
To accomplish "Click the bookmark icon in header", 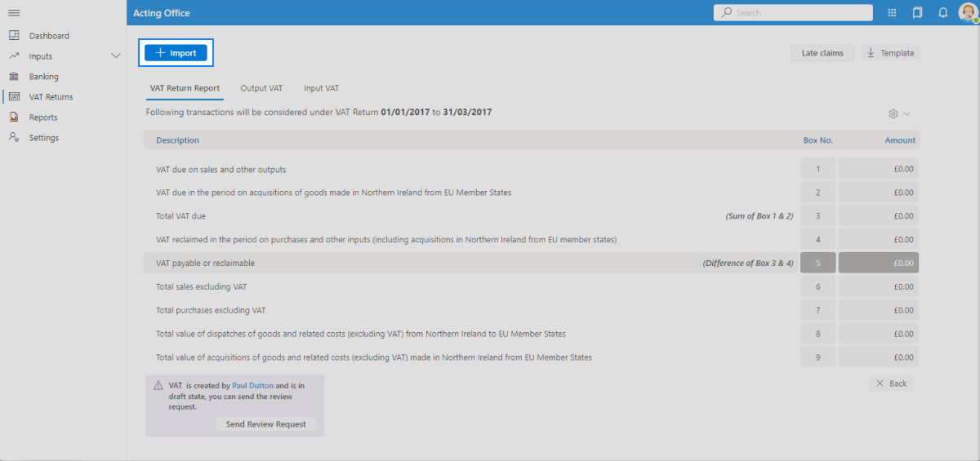I will [x=917, y=13].
